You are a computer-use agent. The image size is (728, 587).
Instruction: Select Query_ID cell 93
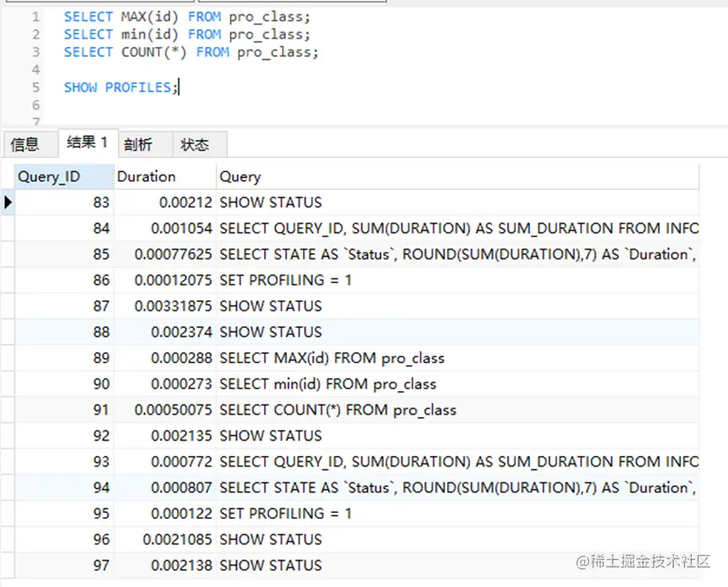[64, 462]
